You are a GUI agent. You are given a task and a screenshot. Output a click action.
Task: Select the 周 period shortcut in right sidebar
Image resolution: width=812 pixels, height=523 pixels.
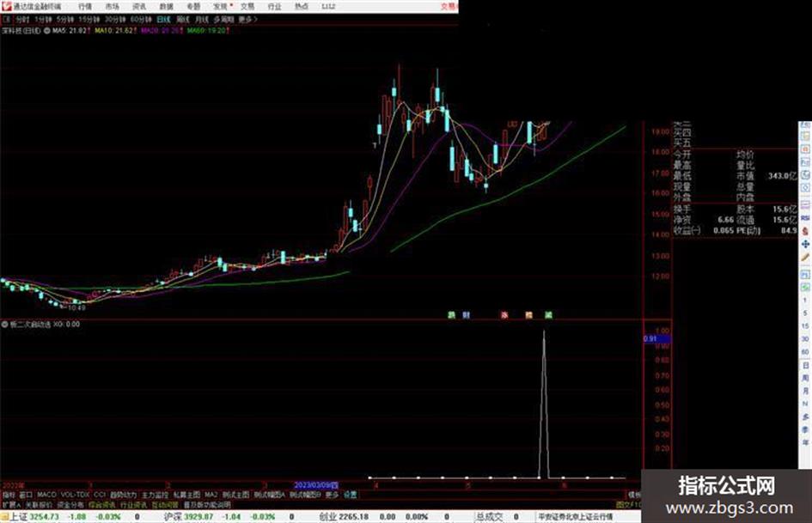pos(805,379)
